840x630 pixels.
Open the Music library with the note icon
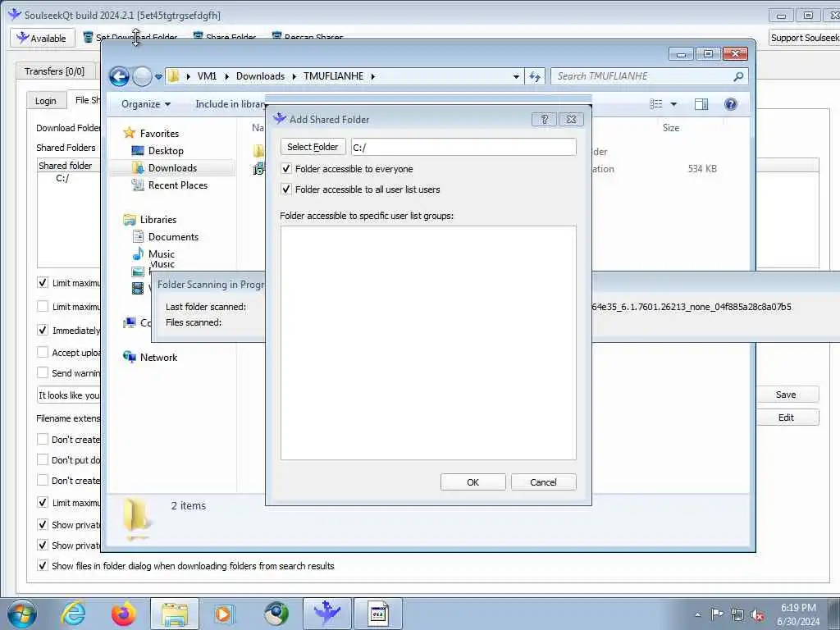click(x=162, y=254)
